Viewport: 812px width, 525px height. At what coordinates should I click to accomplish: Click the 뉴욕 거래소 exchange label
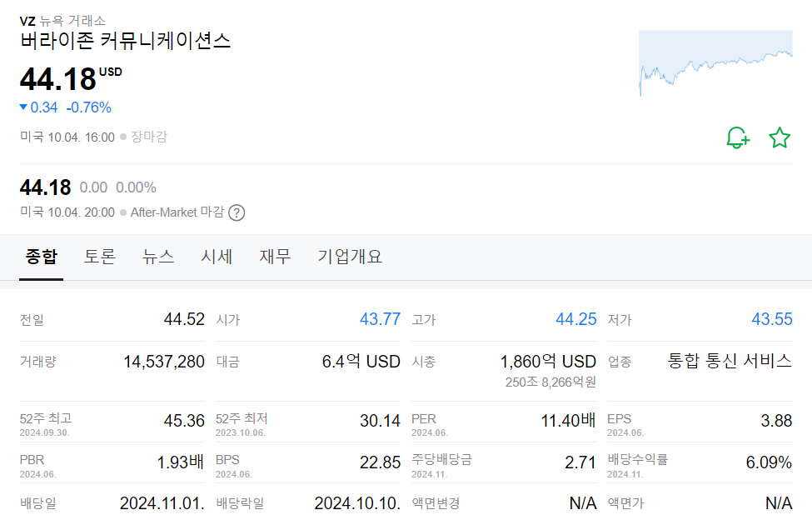click(x=72, y=21)
